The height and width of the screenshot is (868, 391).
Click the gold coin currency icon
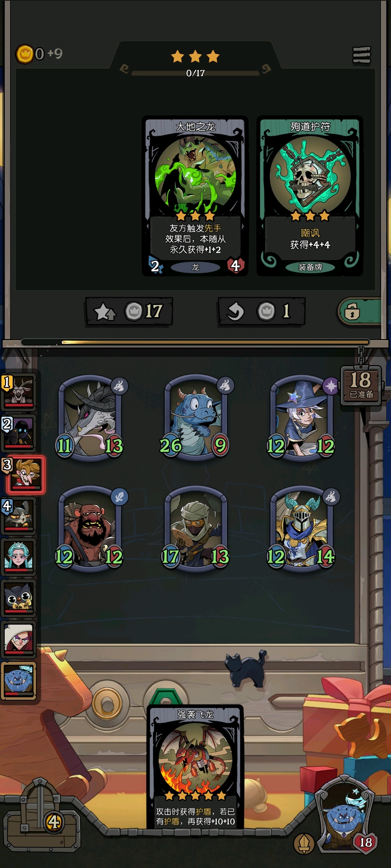[x=25, y=54]
